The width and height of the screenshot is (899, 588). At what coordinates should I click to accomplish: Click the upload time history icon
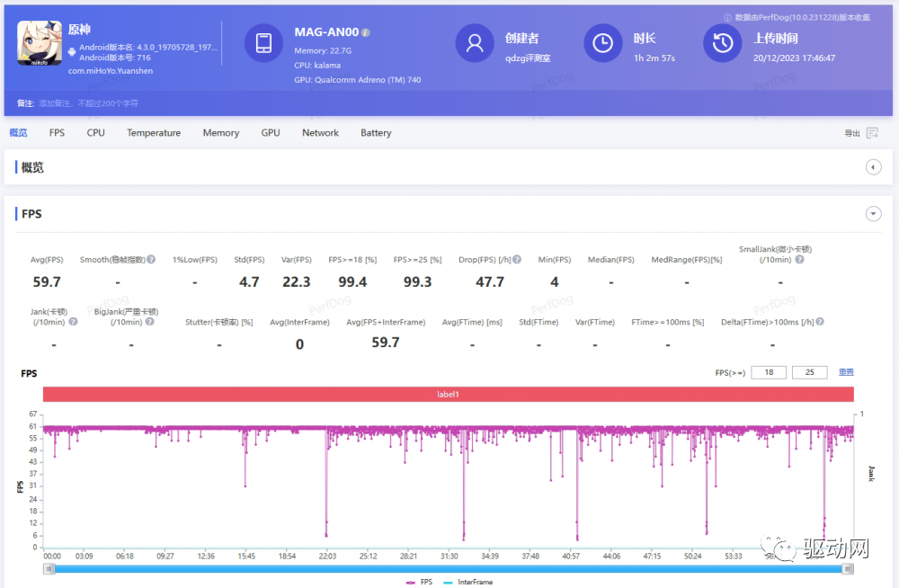tap(722, 43)
